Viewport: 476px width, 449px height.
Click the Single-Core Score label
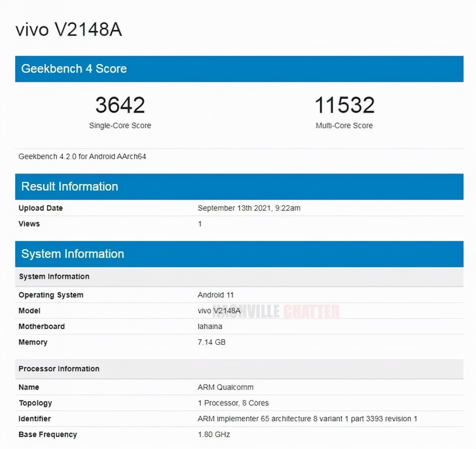120,126
